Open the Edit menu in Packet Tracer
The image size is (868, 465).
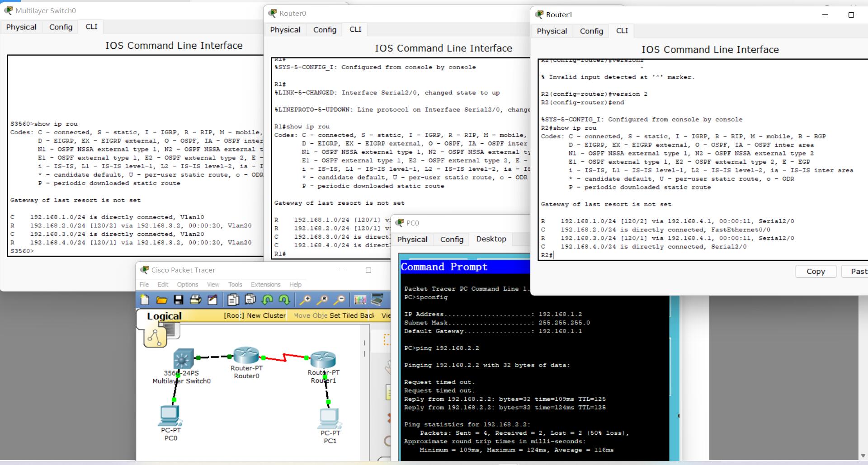coord(163,284)
